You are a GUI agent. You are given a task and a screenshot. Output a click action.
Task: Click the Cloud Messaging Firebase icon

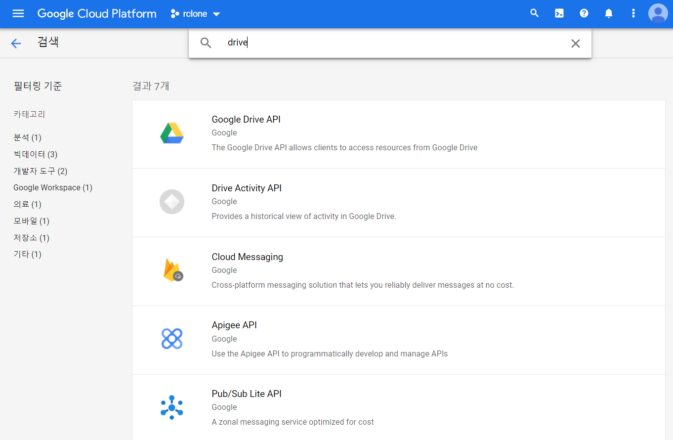172,270
